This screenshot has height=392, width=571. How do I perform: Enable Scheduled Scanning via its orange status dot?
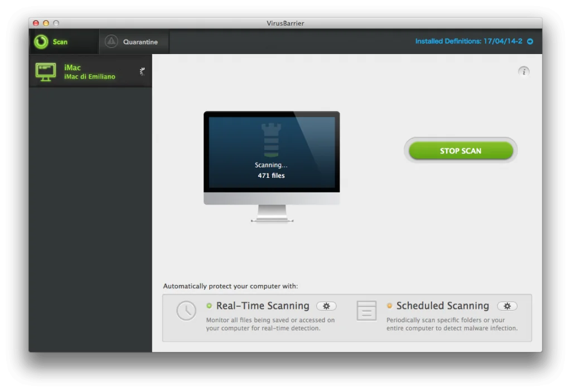(389, 306)
